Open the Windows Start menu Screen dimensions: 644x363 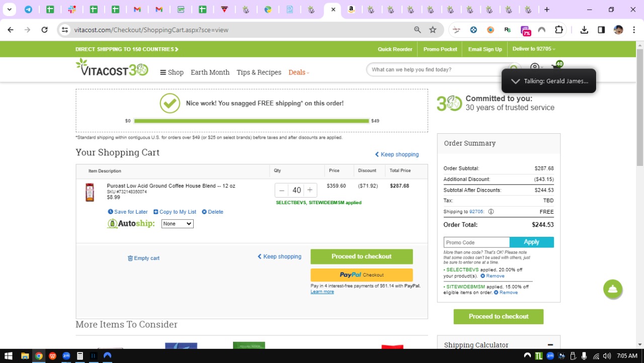coord(9,356)
